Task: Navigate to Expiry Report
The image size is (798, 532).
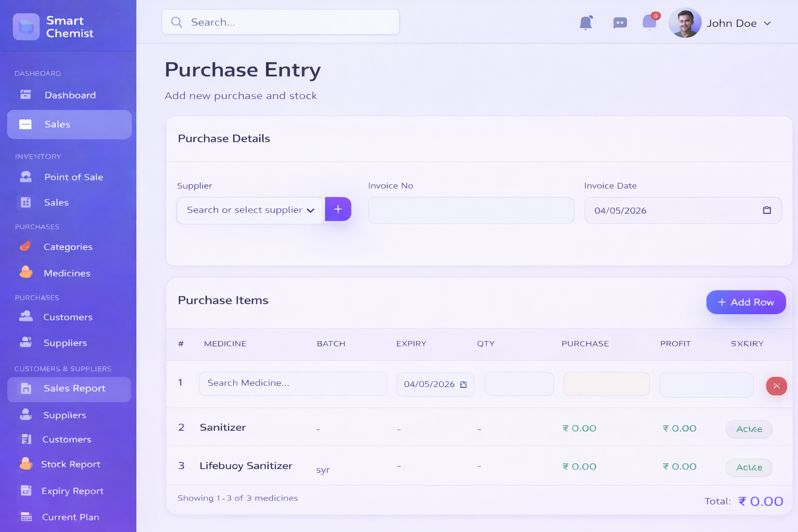Action: pos(72,491)
